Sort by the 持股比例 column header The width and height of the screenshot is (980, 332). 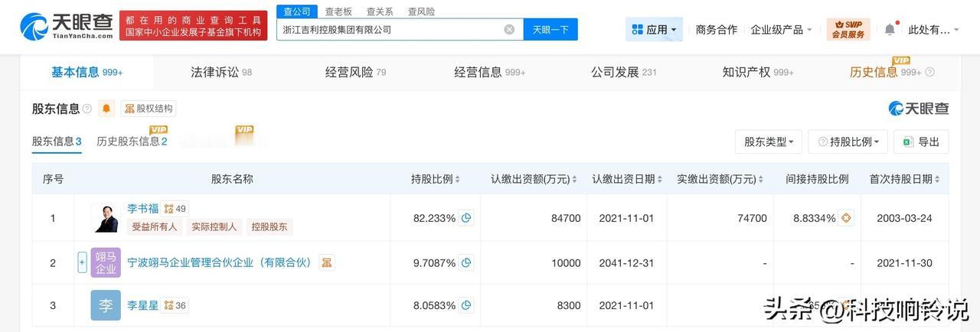[x=436, y=179]
